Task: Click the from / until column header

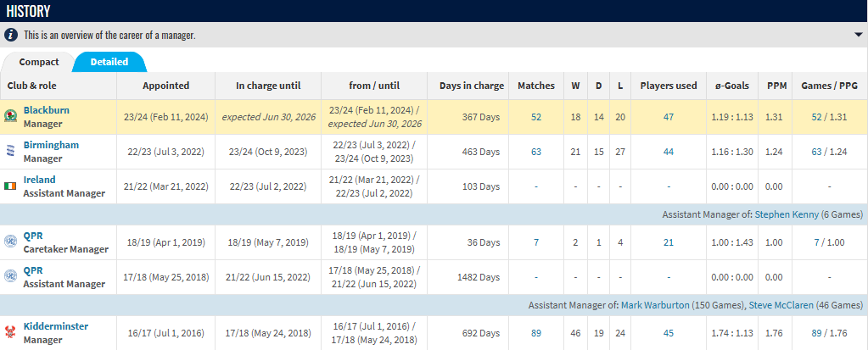Action: pos(374,86)
